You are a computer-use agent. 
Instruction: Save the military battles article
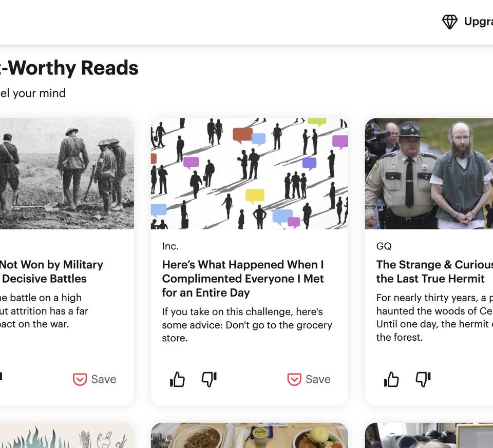[x=94, y=379]
